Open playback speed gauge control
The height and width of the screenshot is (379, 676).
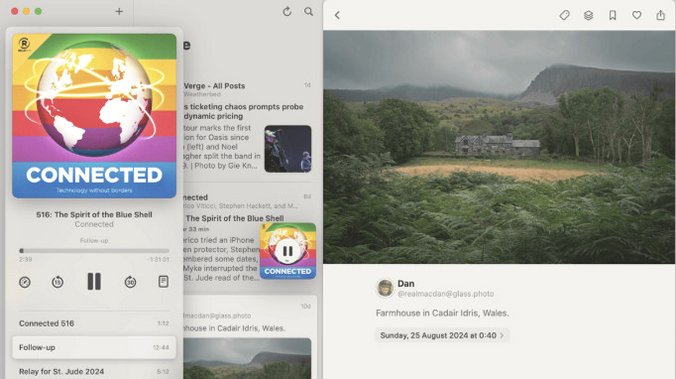click(x=25, y=282)
